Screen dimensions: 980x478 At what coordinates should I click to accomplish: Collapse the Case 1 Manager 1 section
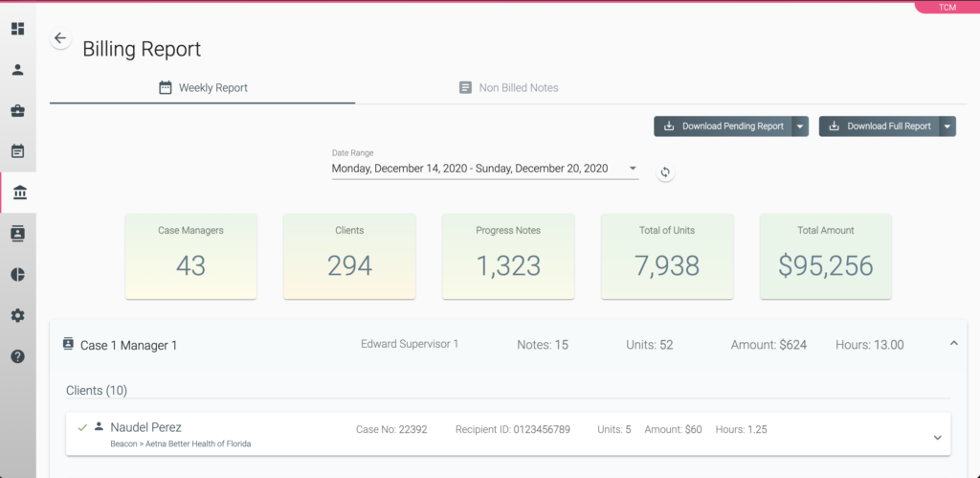coord(953,344)
